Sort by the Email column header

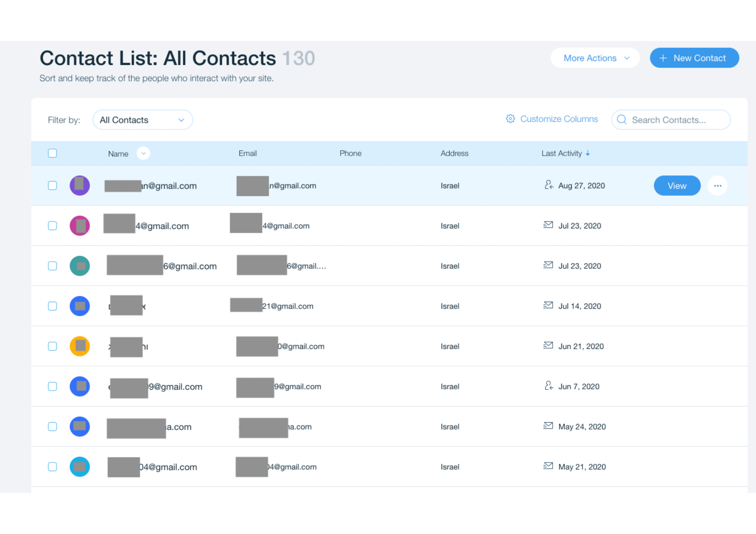pos(248,153)
